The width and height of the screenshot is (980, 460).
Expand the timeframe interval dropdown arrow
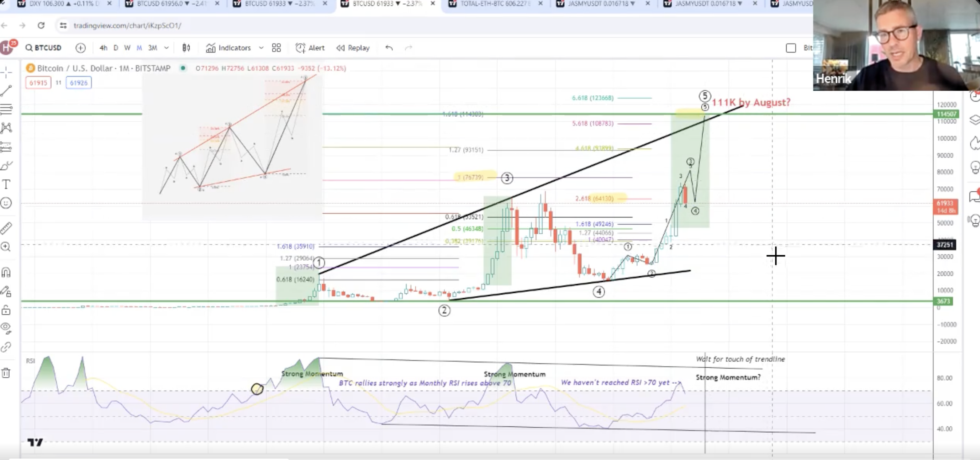(x=167, y=48)
